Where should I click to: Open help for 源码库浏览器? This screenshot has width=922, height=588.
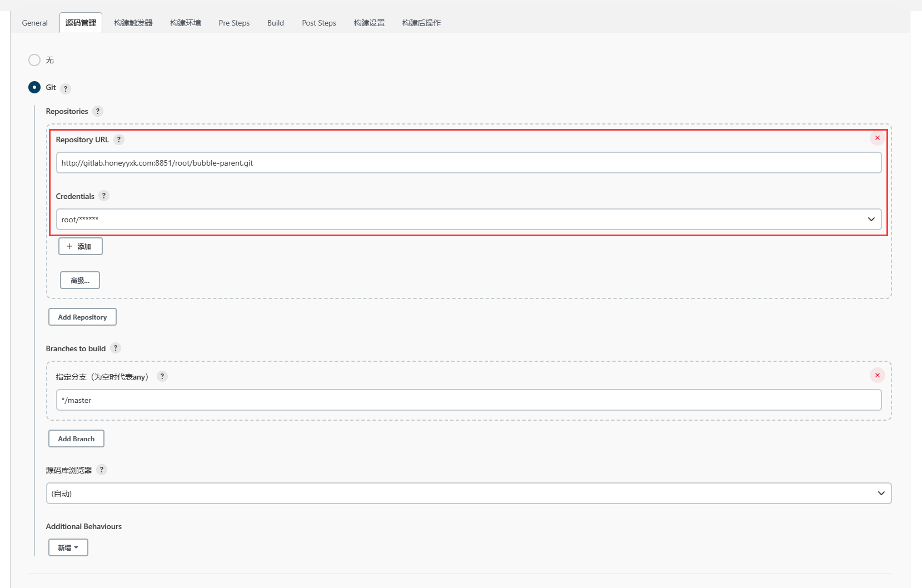(x=102, y=470)
